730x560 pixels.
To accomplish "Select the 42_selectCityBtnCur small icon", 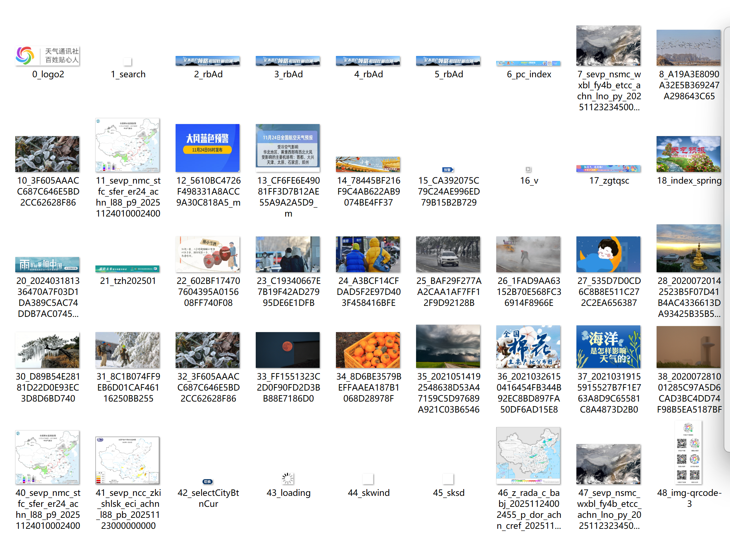I will (x=208, y=481).
